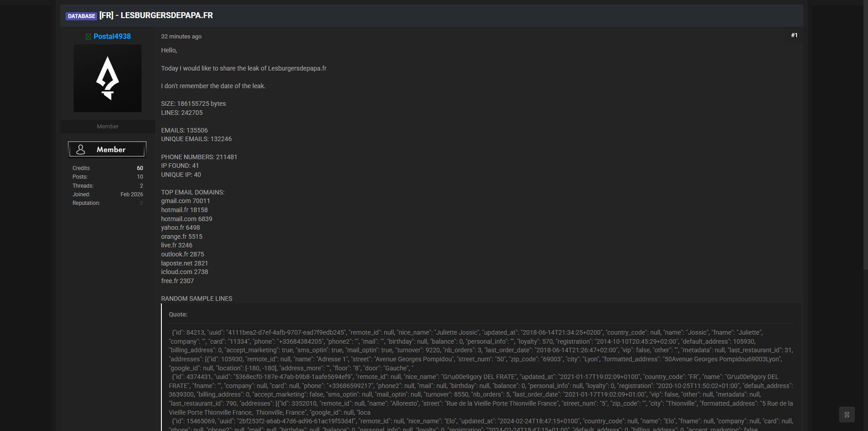
Task: Click the "32 minutes ago" timestamp
Action: point(181,37)
